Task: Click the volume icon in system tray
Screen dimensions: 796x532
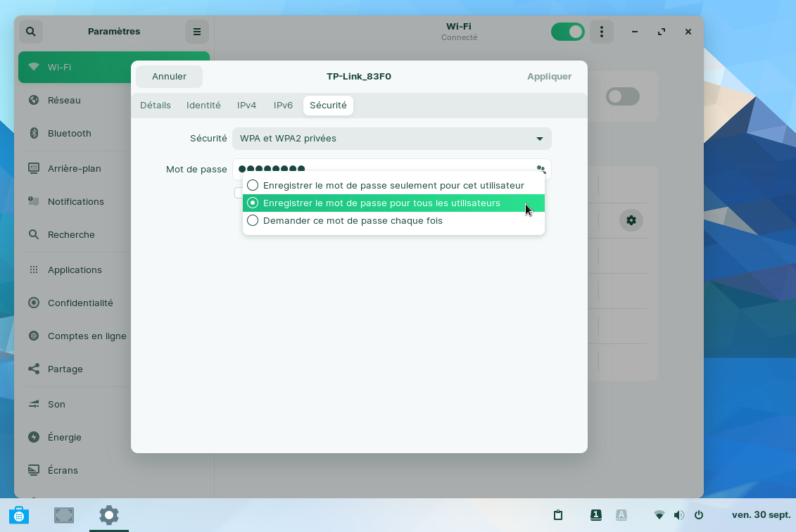Action: click(678, 515)
